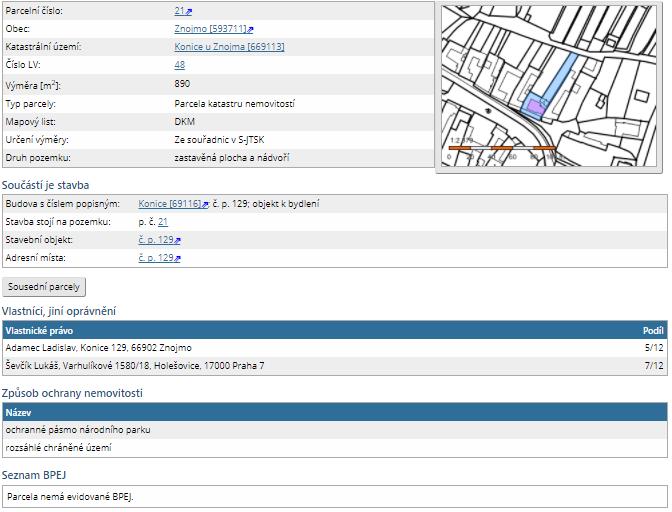The image size is (672, 512).
Task: Click the Sousední parcely button
Action: (x=44, y=287)
